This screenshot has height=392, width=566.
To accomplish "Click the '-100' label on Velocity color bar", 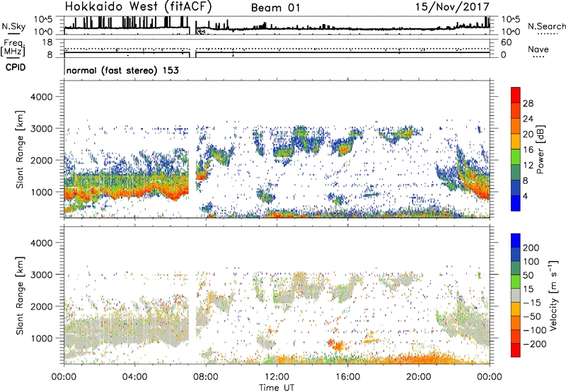I will [x=535, y=330].
